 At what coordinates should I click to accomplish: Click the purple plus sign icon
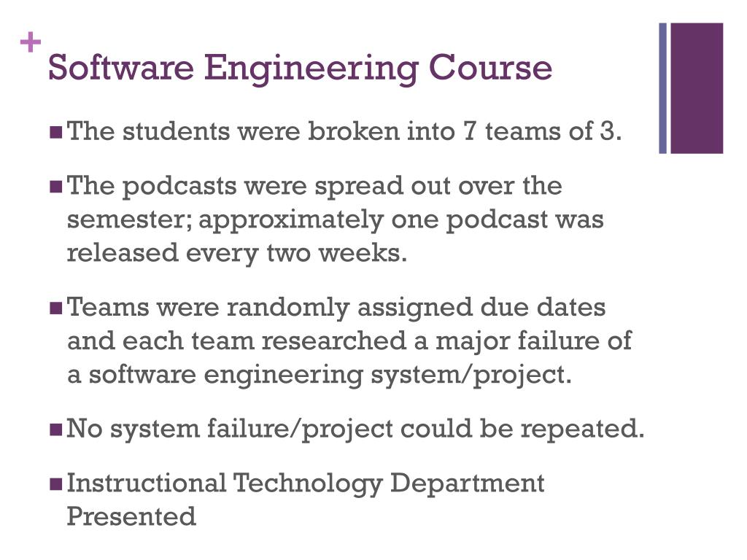[x=31, y=42]
